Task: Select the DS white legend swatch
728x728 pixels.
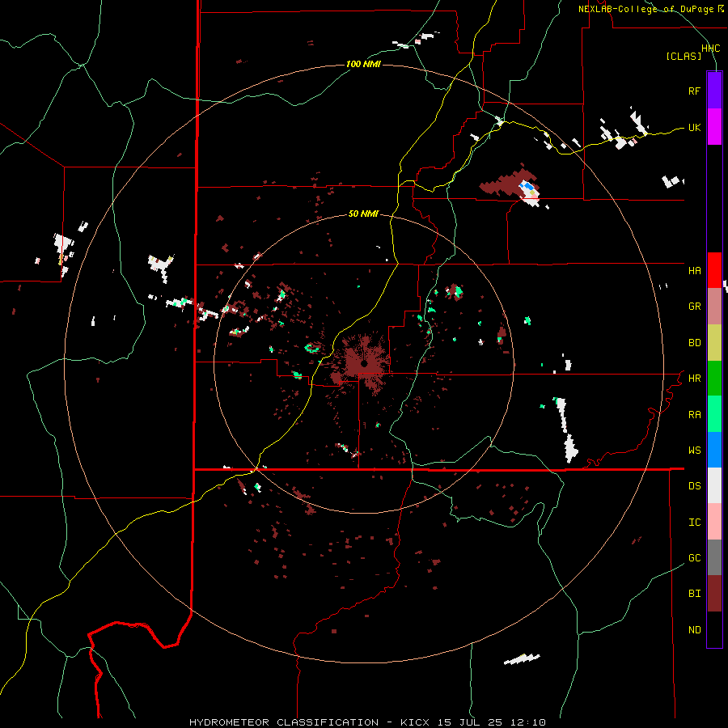Action: pos(714,485)
